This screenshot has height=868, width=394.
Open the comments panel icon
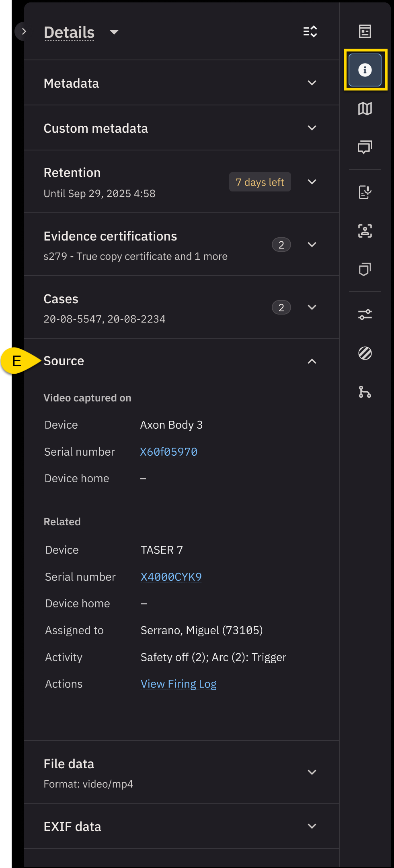click(x=365, y=147)
